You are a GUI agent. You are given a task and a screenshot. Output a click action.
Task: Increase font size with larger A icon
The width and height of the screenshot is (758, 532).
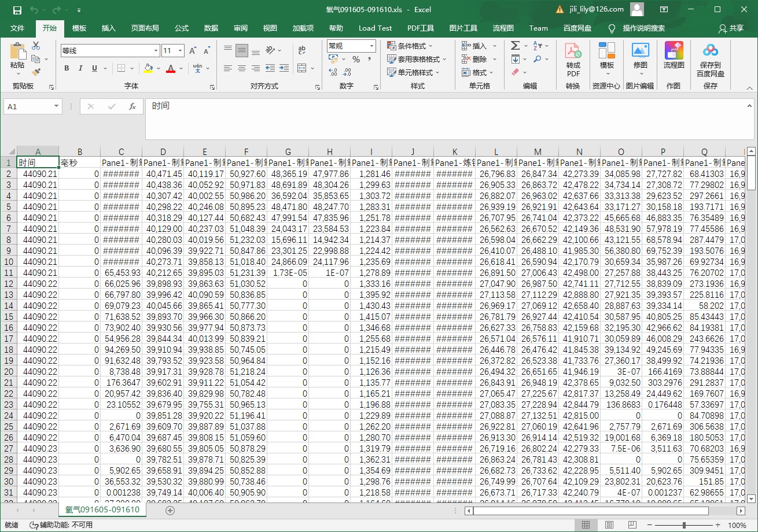[x=193, y=51]
